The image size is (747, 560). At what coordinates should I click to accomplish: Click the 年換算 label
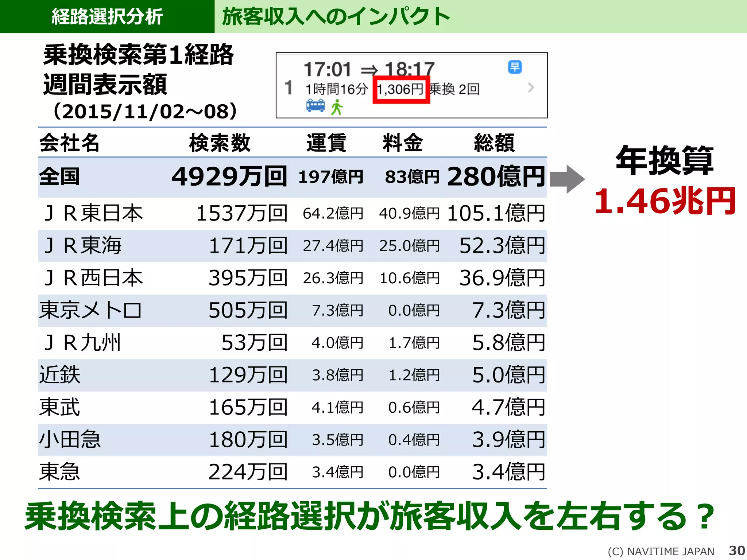[x=665, y=160]
